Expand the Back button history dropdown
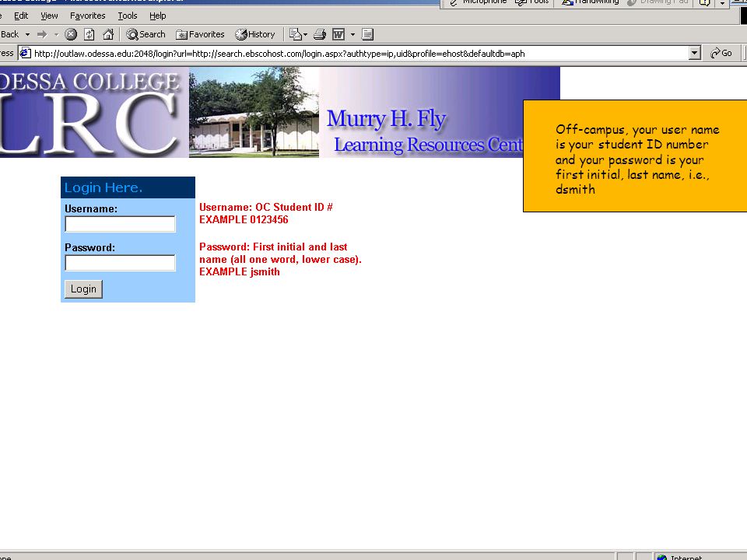Viewport: 747px width, 560px height. tap(28, 34)
